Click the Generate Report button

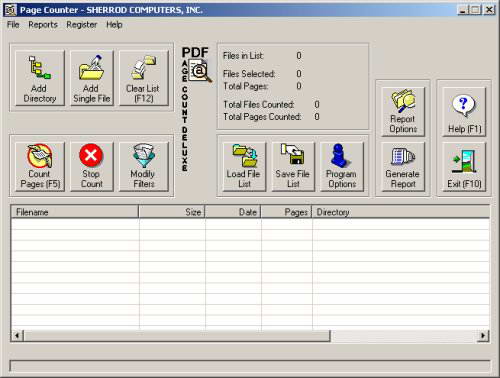[x=403, y=166]
